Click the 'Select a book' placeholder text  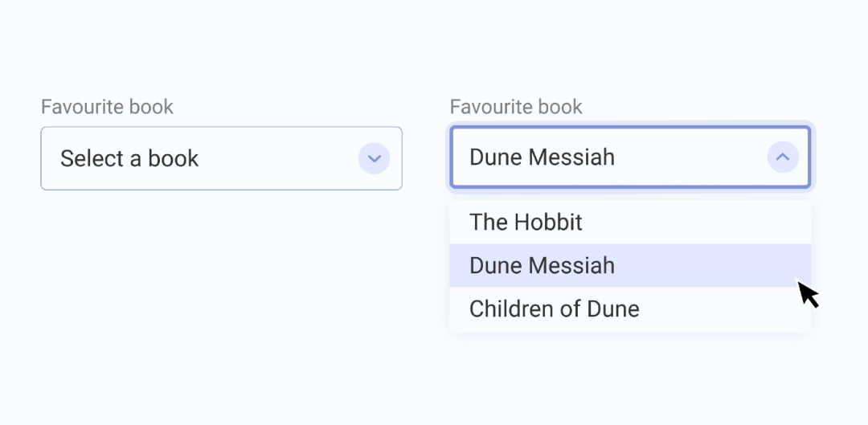[129, 158]
